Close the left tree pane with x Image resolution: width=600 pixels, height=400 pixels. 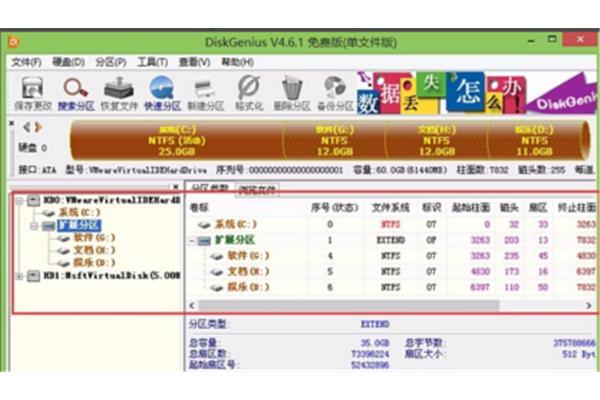(175, 187)
